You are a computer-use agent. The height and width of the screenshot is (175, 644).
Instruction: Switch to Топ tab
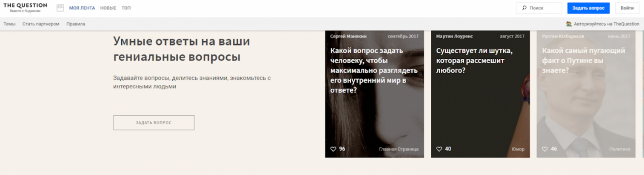point(126,8)
